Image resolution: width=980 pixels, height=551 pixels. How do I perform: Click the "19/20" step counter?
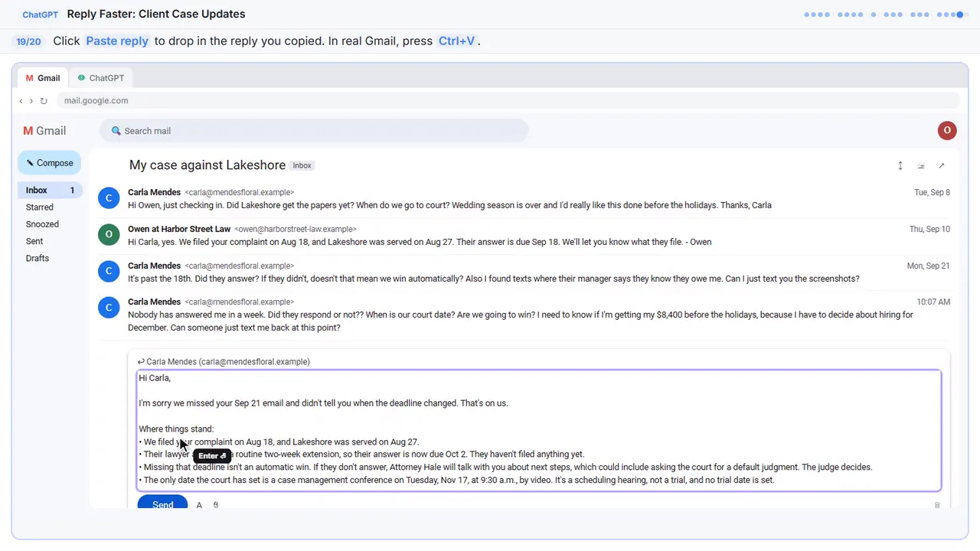29,41
